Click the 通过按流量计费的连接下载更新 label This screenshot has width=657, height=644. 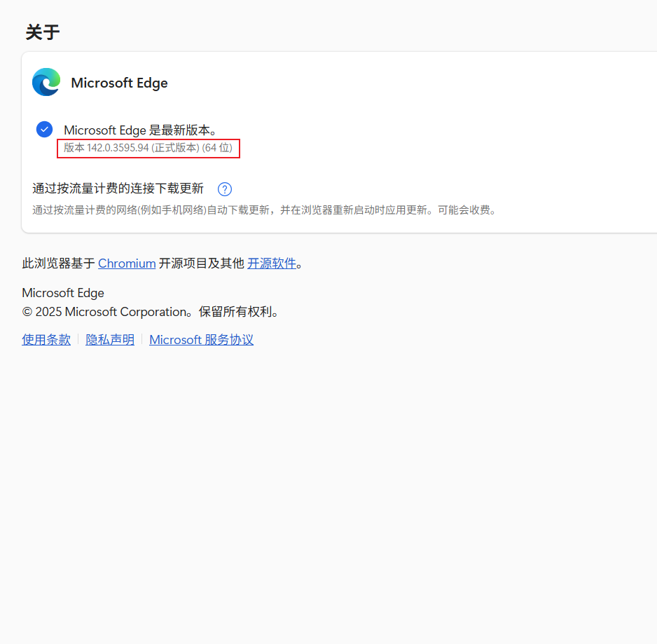pyautogui.click(x=118, y=189)
